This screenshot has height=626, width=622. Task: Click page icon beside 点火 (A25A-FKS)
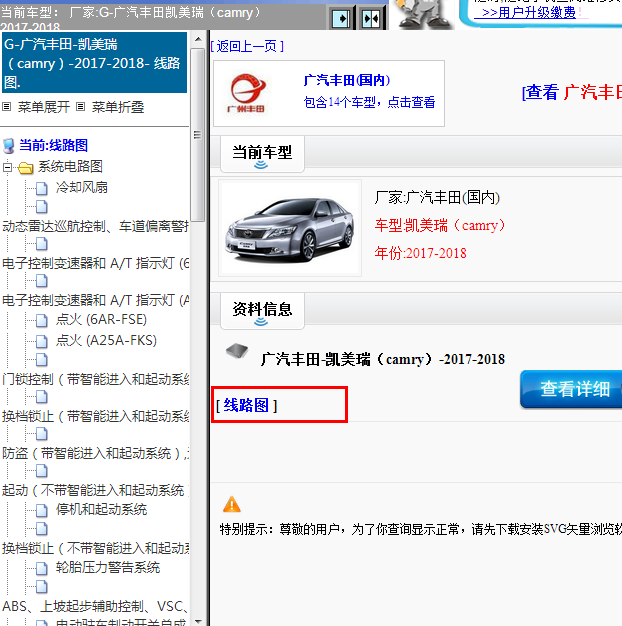42,341
